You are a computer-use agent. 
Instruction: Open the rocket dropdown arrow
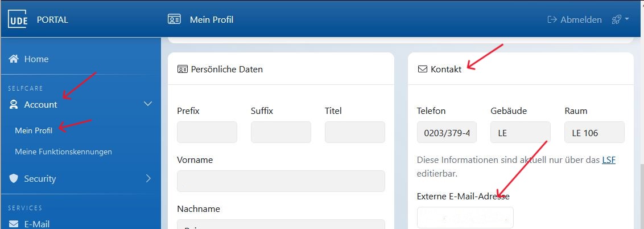[627, 19]
